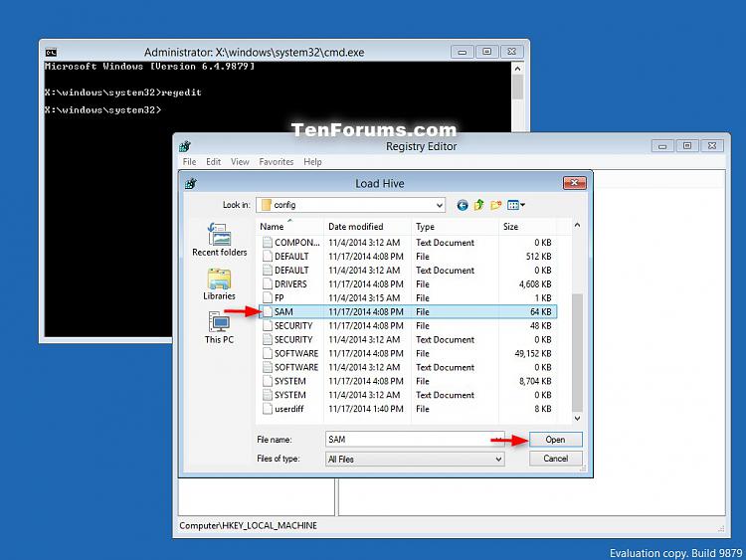Select SYSTEM file sized 8,704 KB
746x560 pixels.
(x=408, y=381)
